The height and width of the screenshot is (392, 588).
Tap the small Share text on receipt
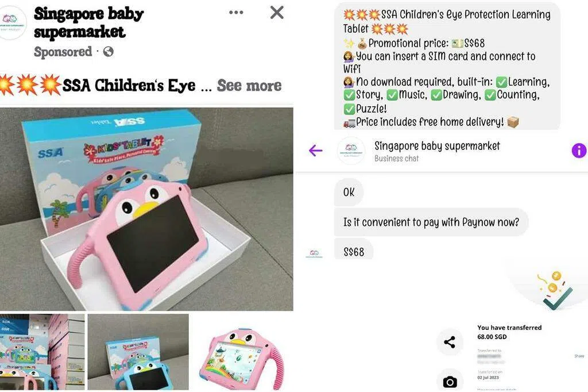[579, 356]
